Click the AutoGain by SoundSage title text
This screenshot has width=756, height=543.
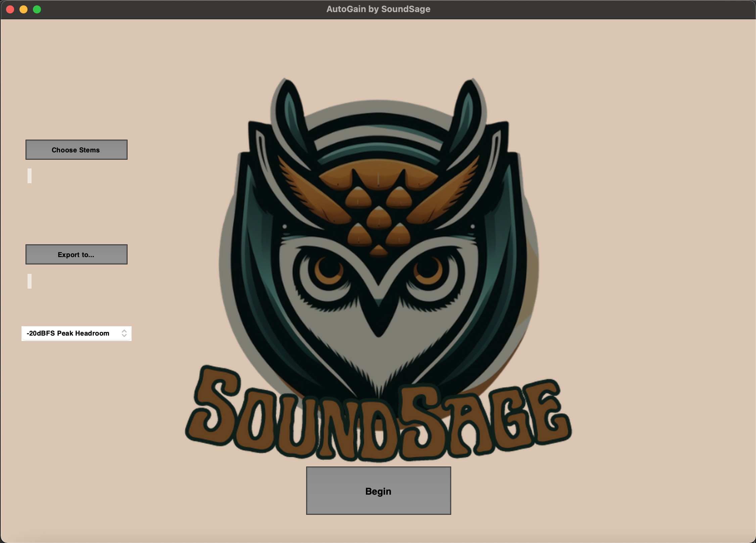click(378, 9)
